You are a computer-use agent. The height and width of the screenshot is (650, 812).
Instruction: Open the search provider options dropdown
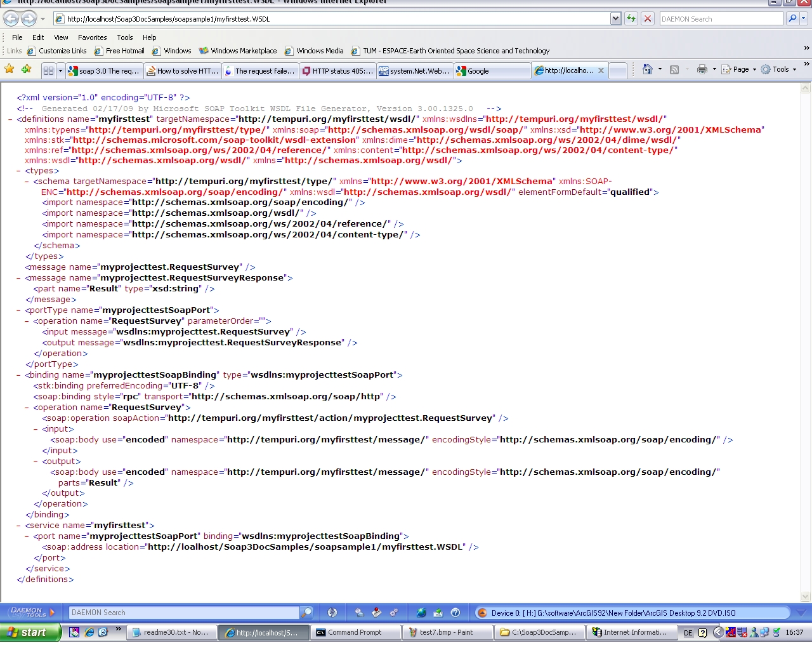tap(804, 19)
